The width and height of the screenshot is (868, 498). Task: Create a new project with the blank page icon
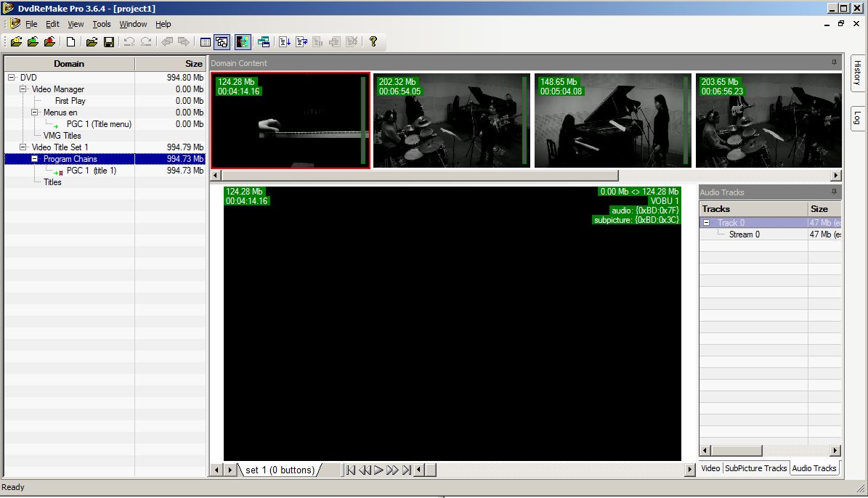point(70,41)
